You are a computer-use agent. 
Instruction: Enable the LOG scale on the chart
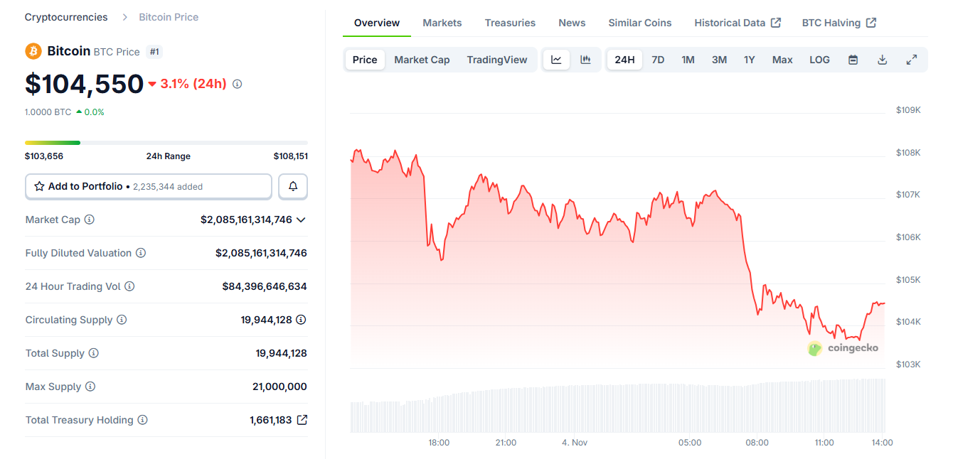[x=819, y=60]
